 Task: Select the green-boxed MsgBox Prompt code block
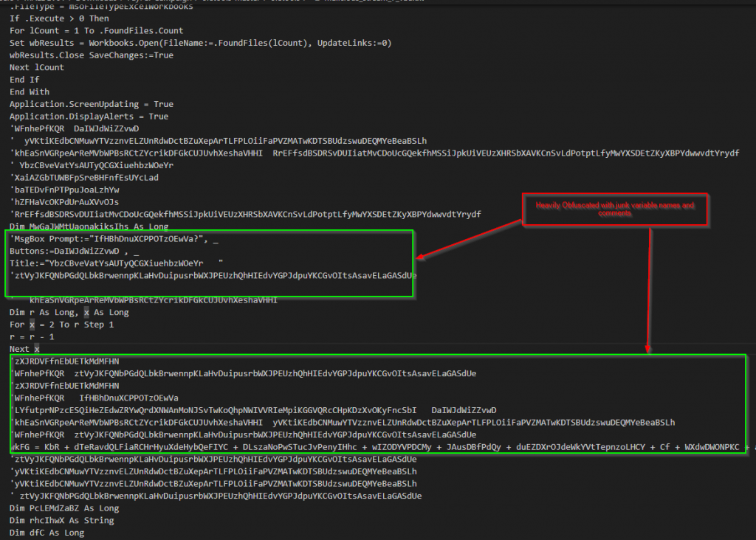click(x=209, y=264)
